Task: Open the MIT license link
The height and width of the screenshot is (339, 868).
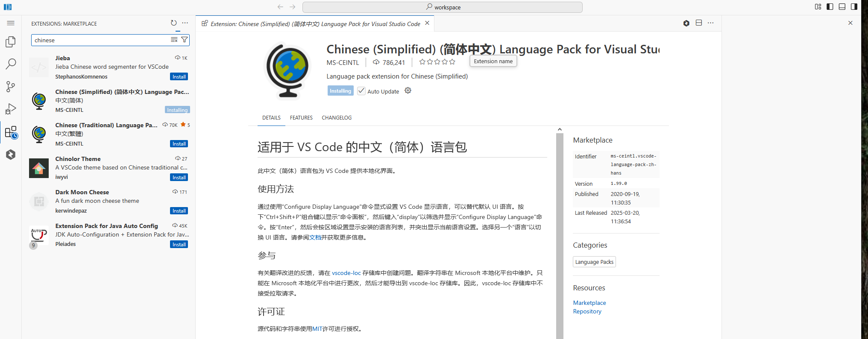Action: click(x=317, y=329)
